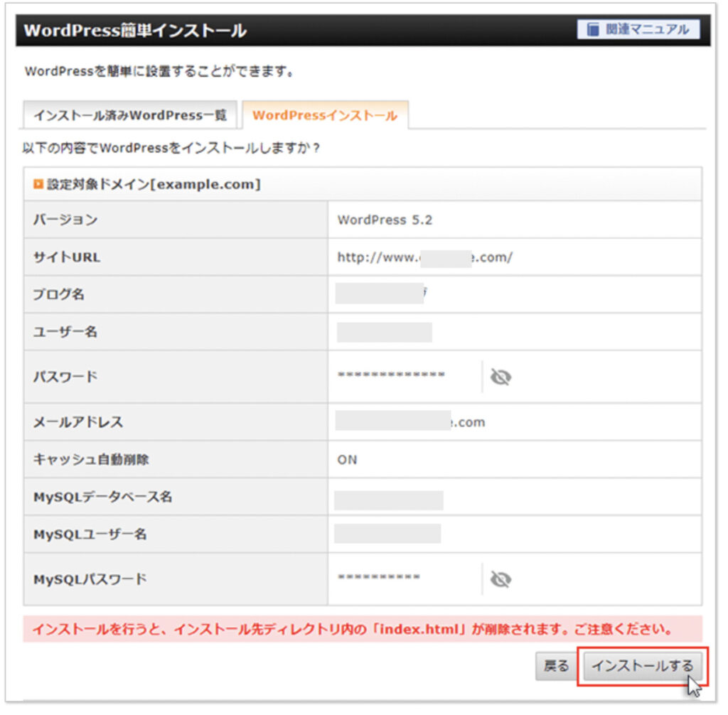Viewport: 728px width, 715px height.
Task: Click the サイトURL row label
Action: [66, 257]
